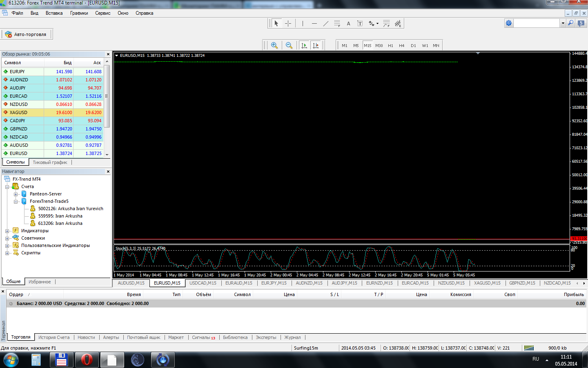The width and height of the screenshot is (588, 368).
Task: Open the Файл menu
Action: click(17, 13)
